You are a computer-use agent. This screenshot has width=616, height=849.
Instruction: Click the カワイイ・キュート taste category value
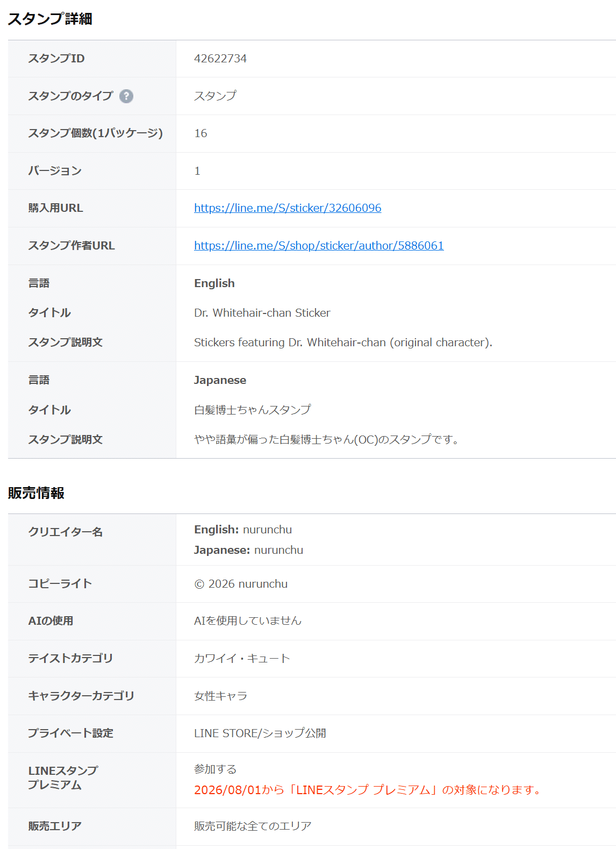click(242, 659)
